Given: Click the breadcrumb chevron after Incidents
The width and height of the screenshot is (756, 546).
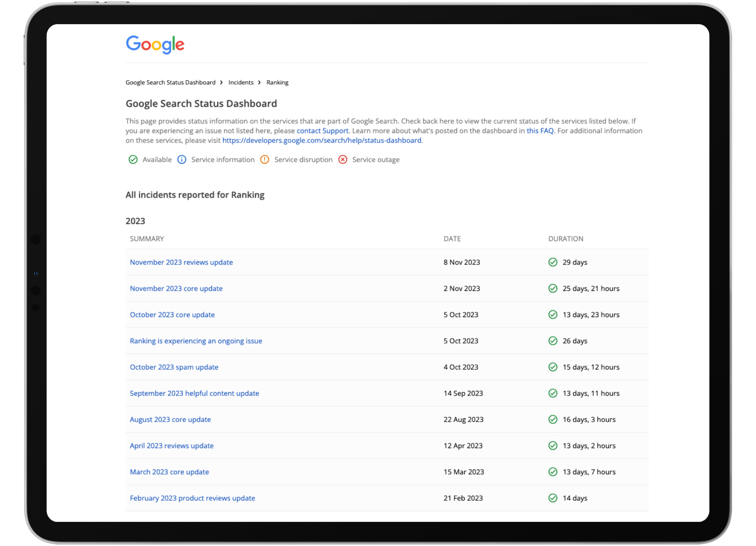Looking at the screenshot, I should click(259, 82).
